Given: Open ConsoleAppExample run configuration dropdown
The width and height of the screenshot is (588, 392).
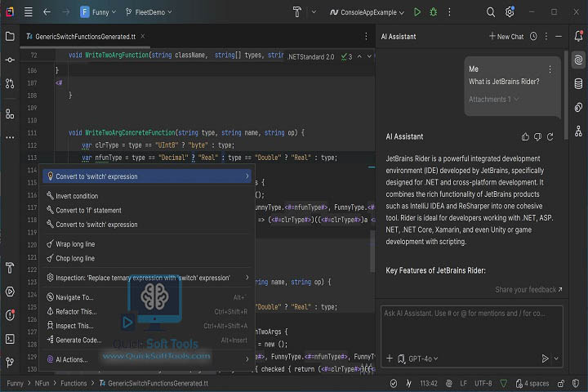Looking at the screenshot, I should coord(367,12).
